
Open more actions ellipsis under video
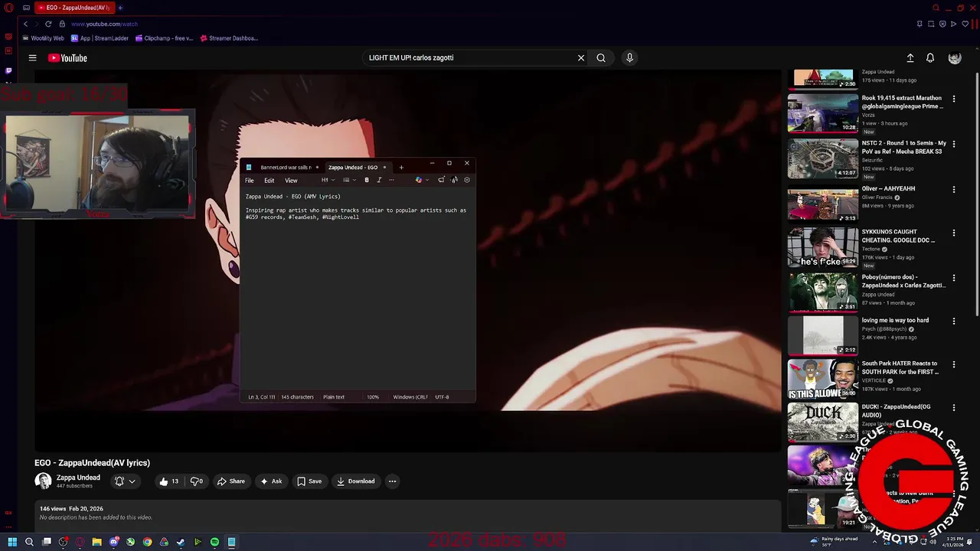[x=392, y=481]
